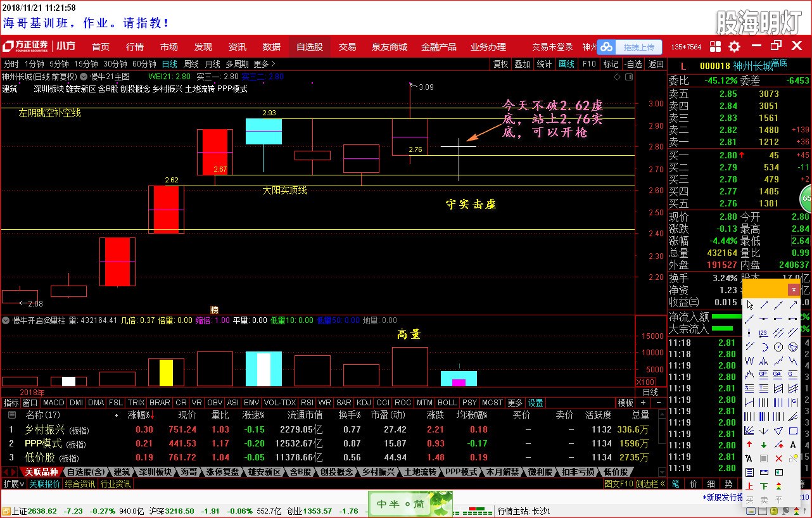
Task: Click the cloud upload 拖拽上传 button
Action: pyautogui.click(x=630, y=47)
